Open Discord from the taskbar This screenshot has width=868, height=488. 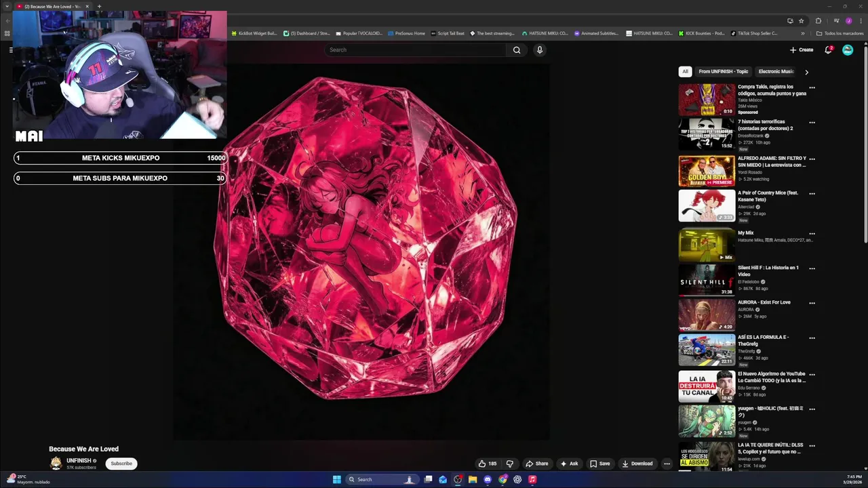488,479
